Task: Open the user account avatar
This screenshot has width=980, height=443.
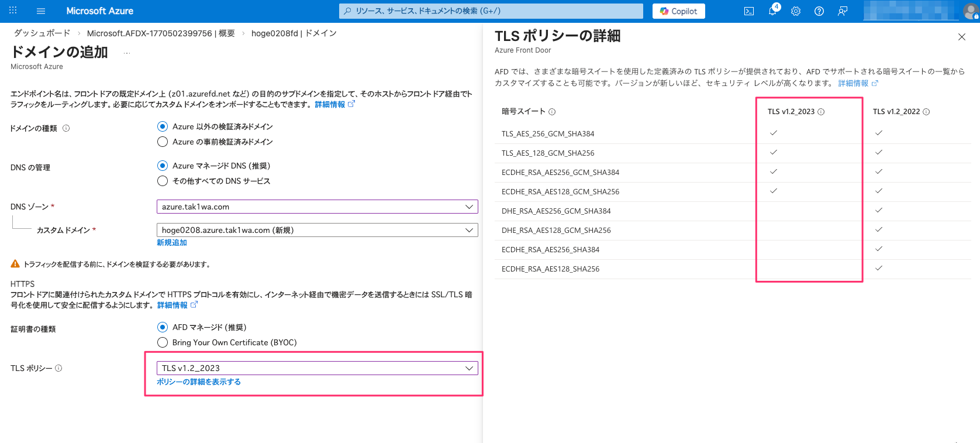Action: [x=971, y=11]
